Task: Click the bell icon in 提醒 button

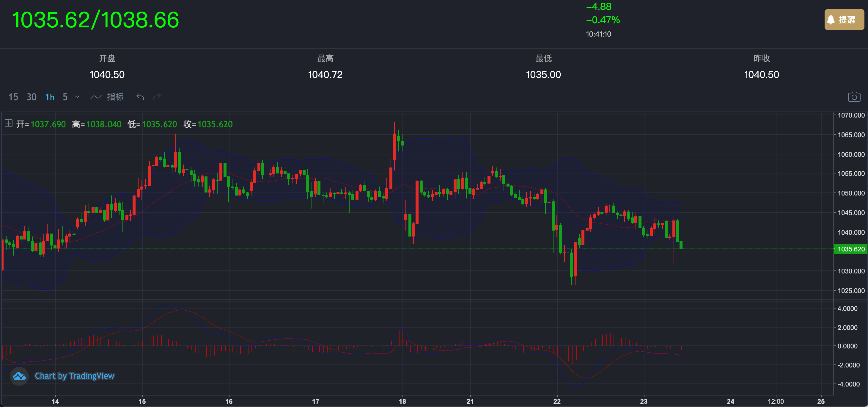Action: (x=831, y=20)
